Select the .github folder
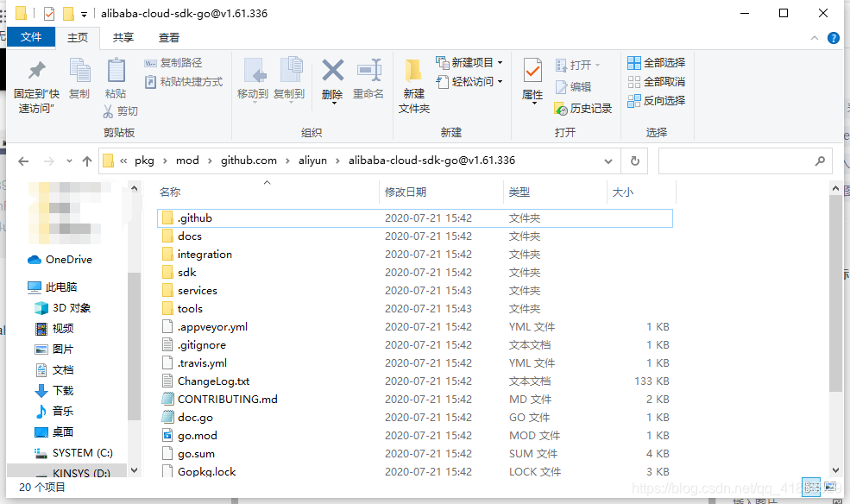The width and height of the screenshot is (850, 504). click(x=415, y=217)
